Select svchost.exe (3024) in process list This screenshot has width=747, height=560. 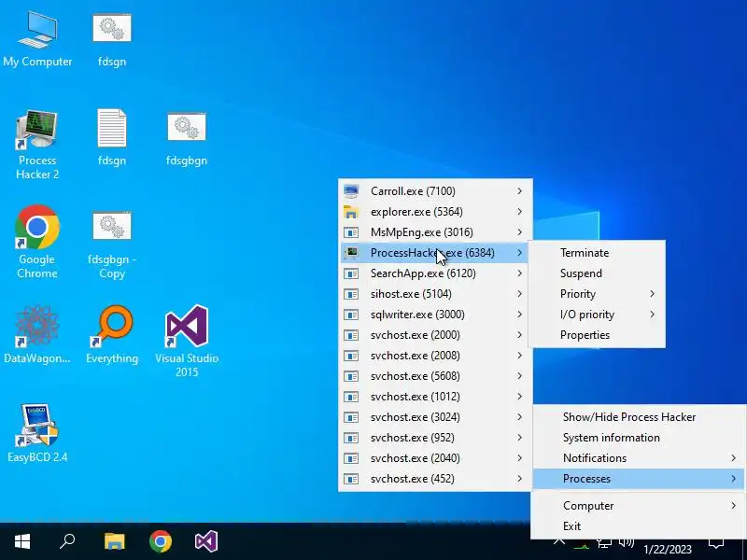pyautogui.click(x=435, y=417)
